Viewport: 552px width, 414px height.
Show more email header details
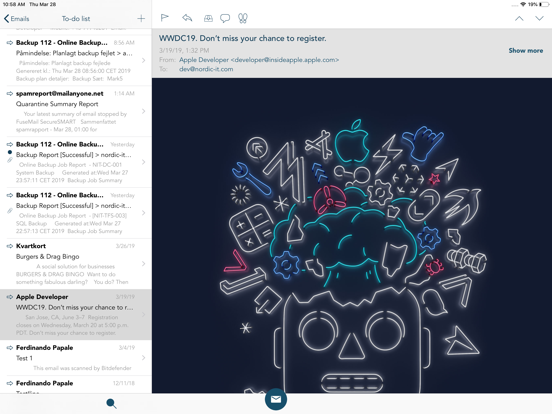pos(526,51)
